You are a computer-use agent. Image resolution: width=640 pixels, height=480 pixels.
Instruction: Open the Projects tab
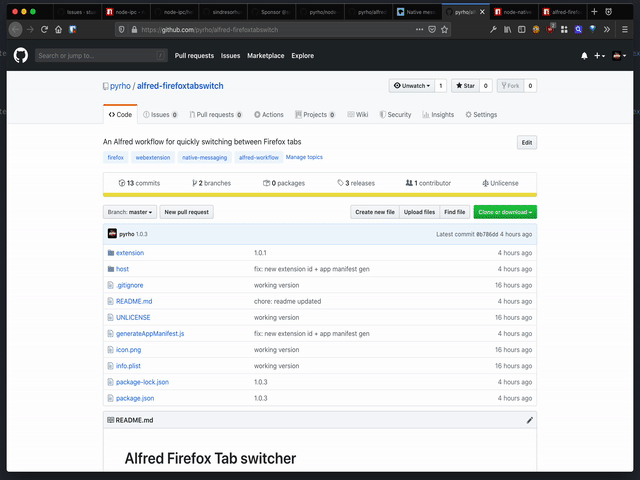pyautogui.click(x=315, y=115)
